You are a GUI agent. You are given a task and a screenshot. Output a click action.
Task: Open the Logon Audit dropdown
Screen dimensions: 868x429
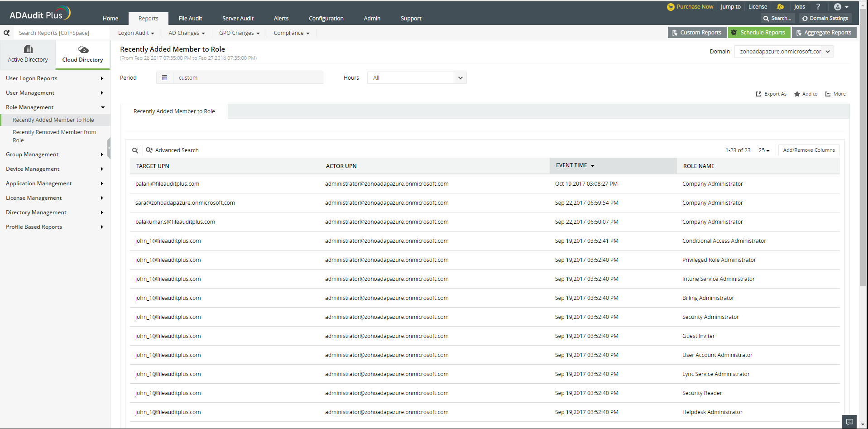[136, 33]
